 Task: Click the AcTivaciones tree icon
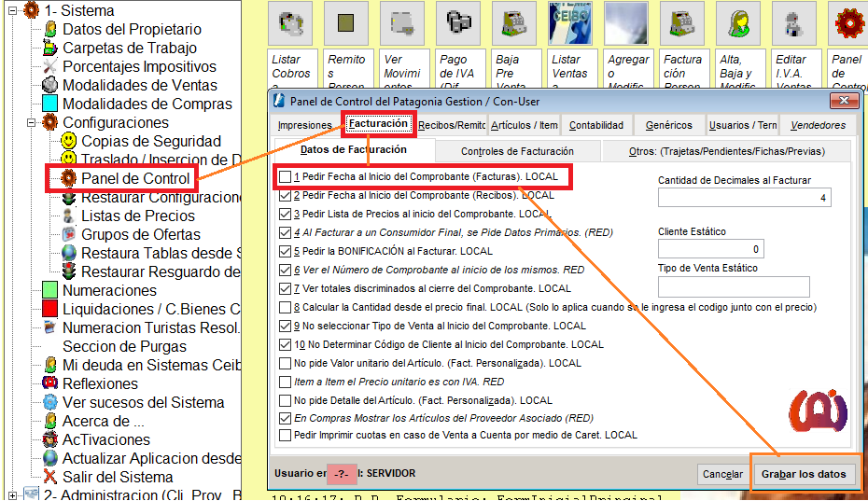[50, 439]
